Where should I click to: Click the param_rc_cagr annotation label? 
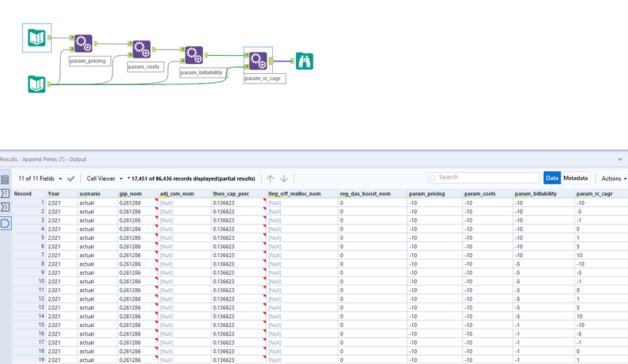coord(264,79)
